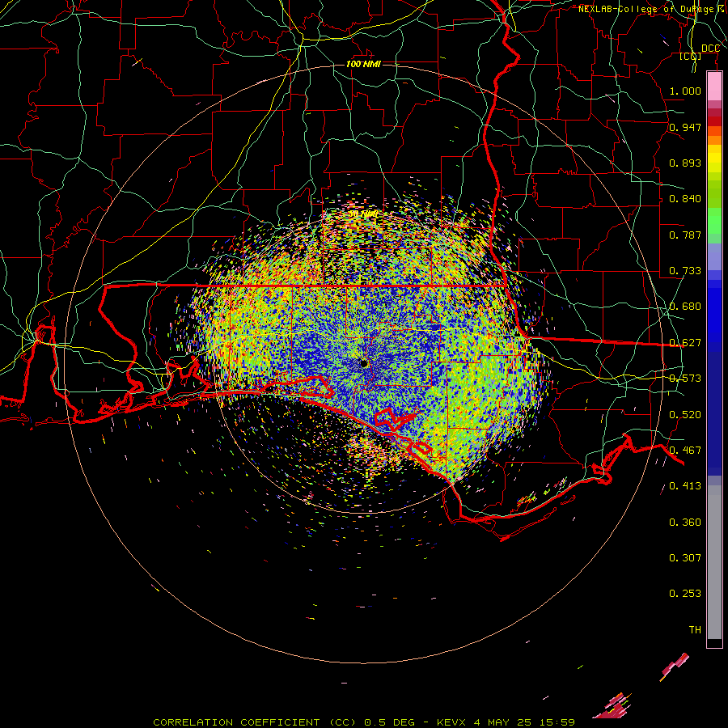728x728 pixels.
Task: Pick the bright green swatch near 0.787
Action: click(x=714, y=223)
